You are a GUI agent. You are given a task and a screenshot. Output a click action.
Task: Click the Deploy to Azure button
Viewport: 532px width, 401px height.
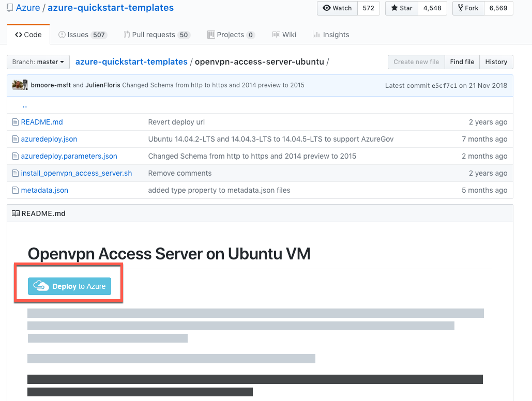tap(70, 286)
